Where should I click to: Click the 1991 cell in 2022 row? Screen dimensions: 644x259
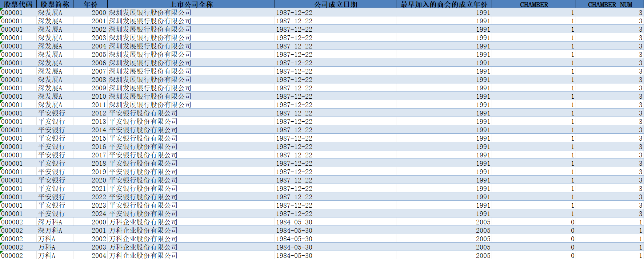[483, 197]
